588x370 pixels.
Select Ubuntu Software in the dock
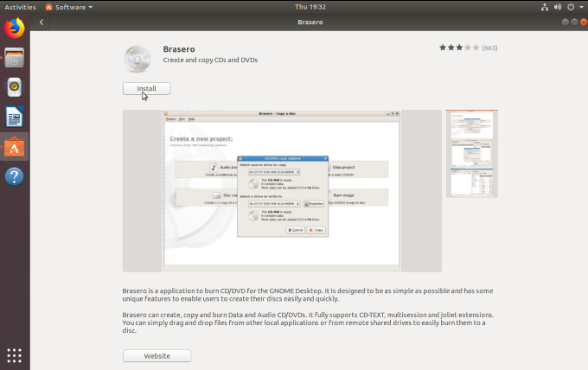click(14, 147)
